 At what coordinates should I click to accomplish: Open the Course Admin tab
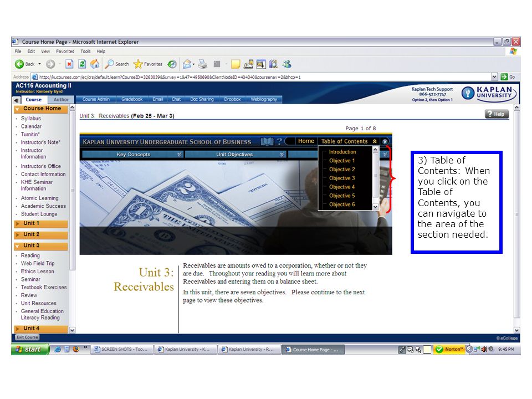pos(96,99)
